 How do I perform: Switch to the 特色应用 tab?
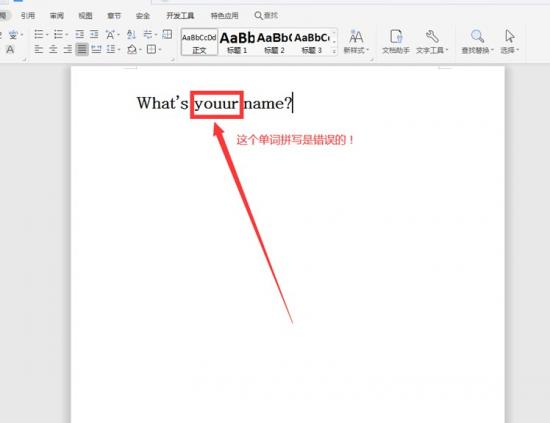tap(224, 15)
